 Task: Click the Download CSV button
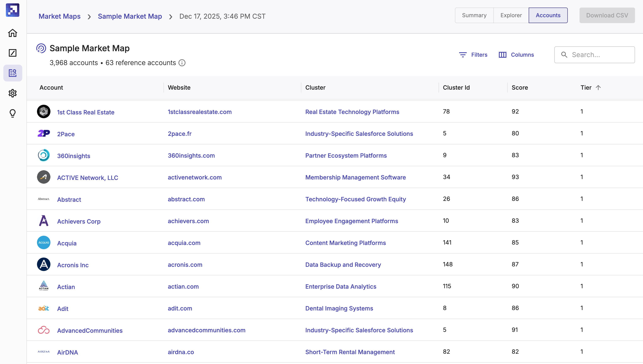click(x=607, y=15)
